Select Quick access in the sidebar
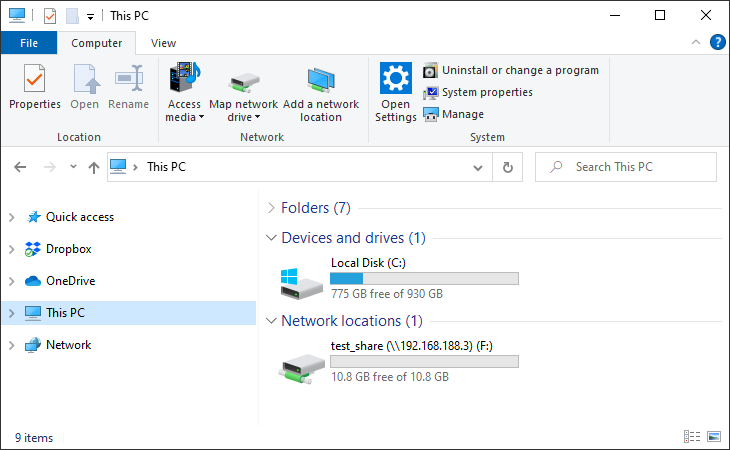This screenshot has height=450, width=730. pos(80,217)
